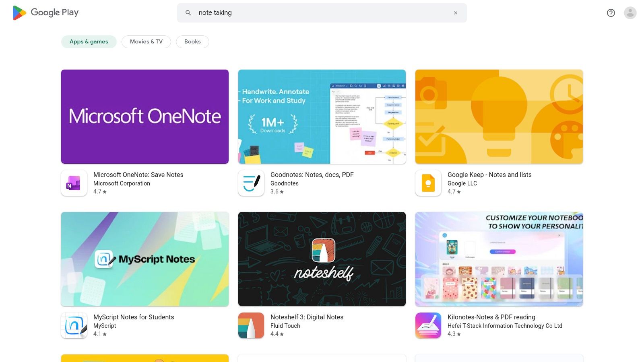Click the Noteshelf 3 app icon
This screenshot has width=644, height=362.
pos(251,325)
